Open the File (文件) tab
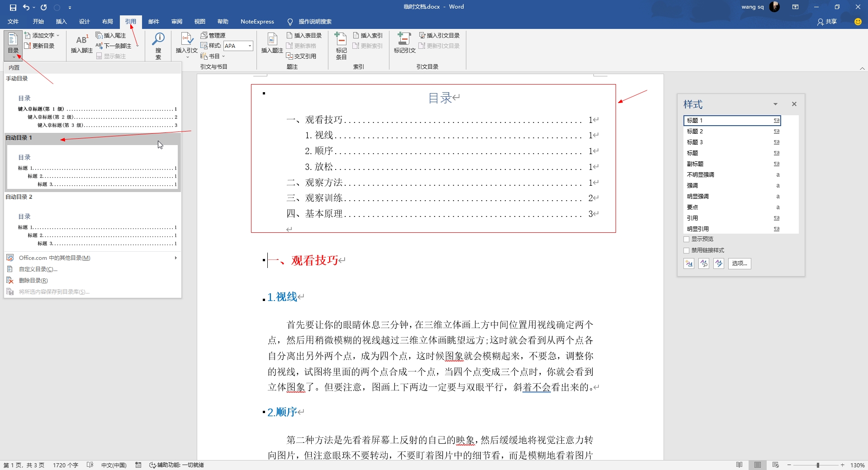Screen dimensions: 868x470 point(13,22)
